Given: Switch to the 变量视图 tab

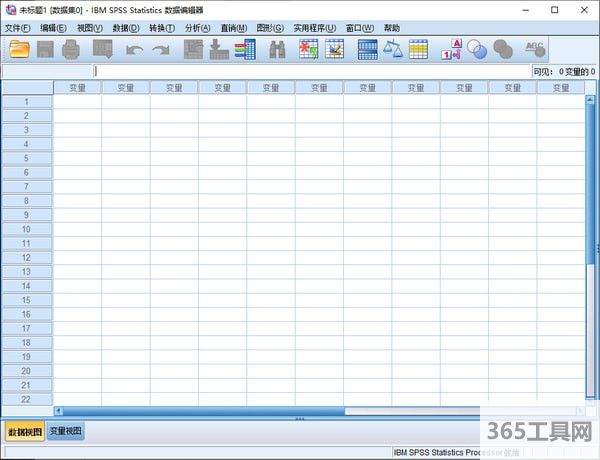Looking at the screenshot, I should point(66,432).
